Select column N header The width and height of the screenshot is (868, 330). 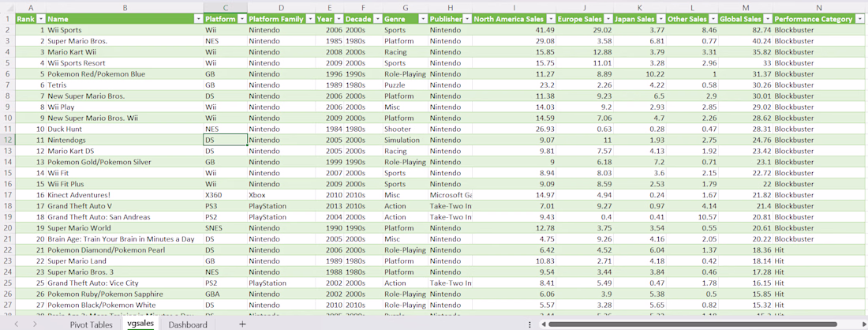[x=819, y=7]
